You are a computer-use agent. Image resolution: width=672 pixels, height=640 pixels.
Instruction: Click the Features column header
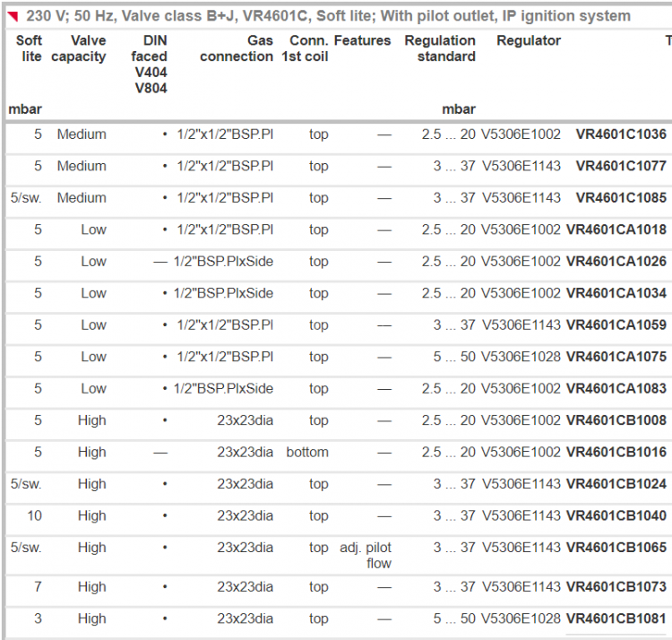[x=362, y=40]
